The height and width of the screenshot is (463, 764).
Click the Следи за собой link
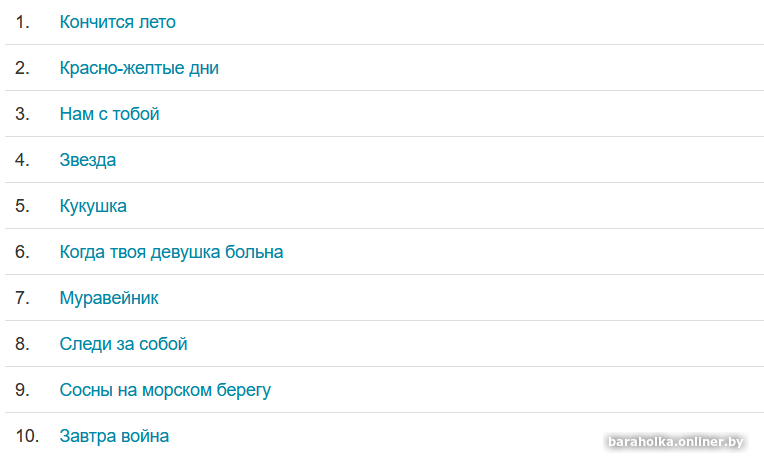124,344
